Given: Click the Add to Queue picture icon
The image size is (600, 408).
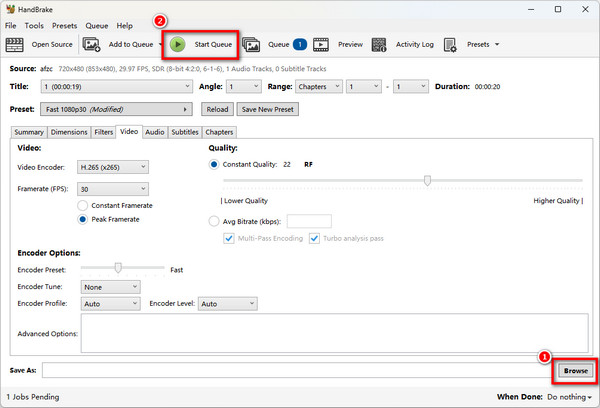Looking at the screenshot, I should point(91,45).
